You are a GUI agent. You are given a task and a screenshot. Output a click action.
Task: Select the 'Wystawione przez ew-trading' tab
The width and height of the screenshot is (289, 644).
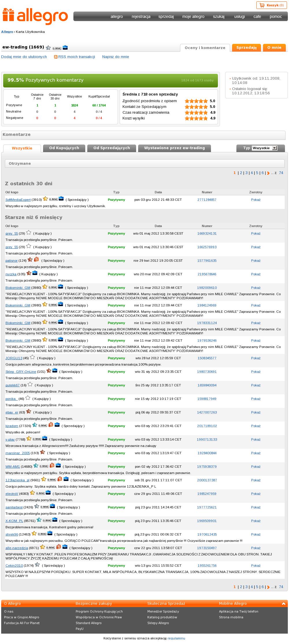point(175,148)
